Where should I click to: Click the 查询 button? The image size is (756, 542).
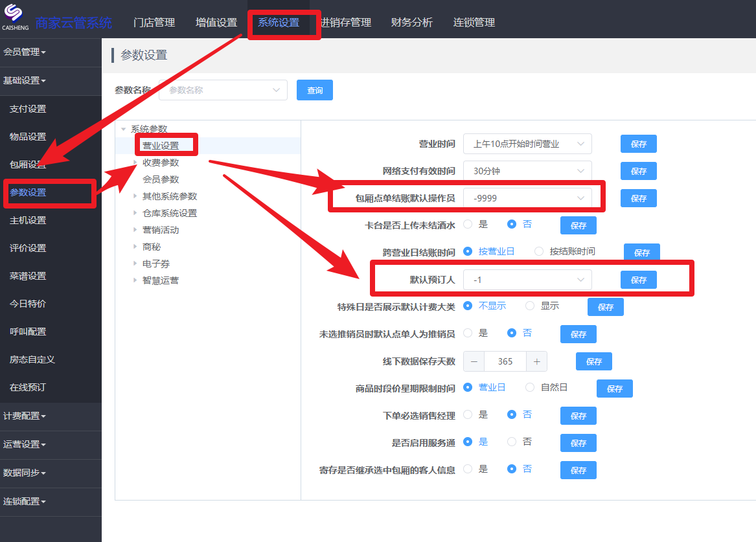[x=314, y=90]
